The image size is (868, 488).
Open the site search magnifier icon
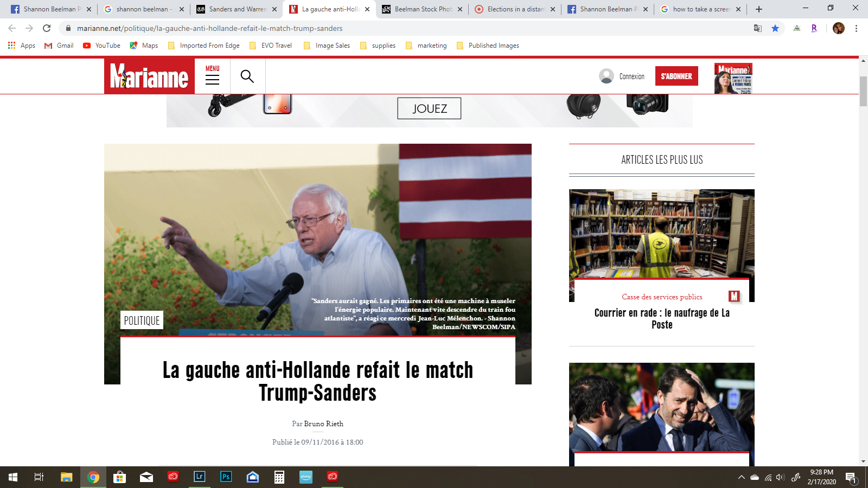pos(247,76)
